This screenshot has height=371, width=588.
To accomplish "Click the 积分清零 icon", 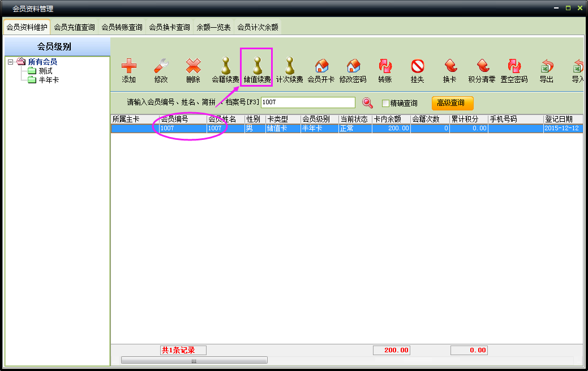I will coord(482,66).
